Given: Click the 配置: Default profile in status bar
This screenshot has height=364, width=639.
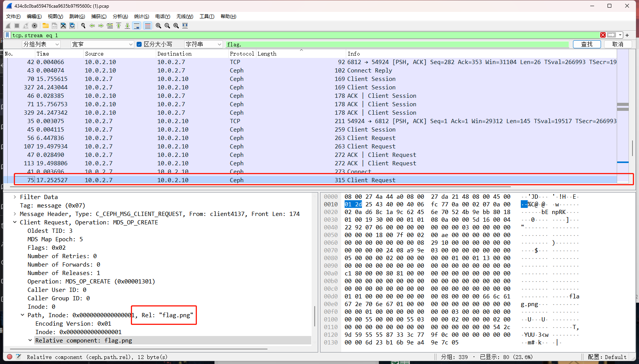Looking at the screenshot, I should (607, 357).
